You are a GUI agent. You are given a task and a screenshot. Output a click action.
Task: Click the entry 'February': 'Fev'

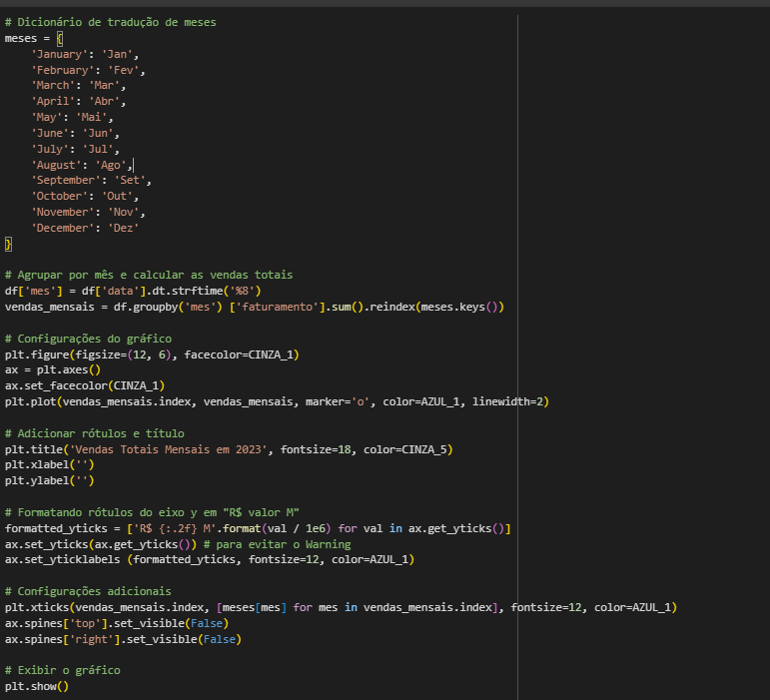89,70
